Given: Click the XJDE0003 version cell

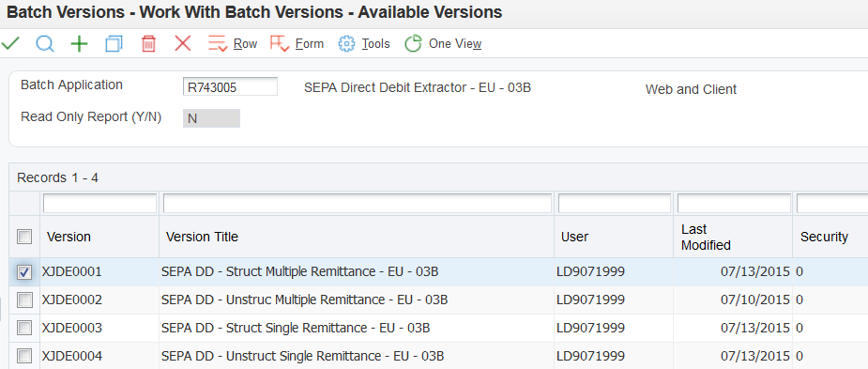Looking at the screenshot, I should point(72,328).
